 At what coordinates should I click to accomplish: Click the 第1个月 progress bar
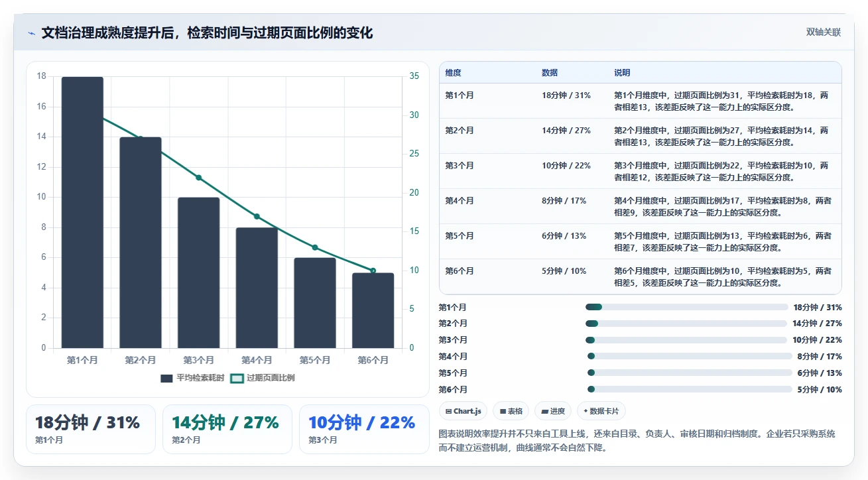coord(686,307)
